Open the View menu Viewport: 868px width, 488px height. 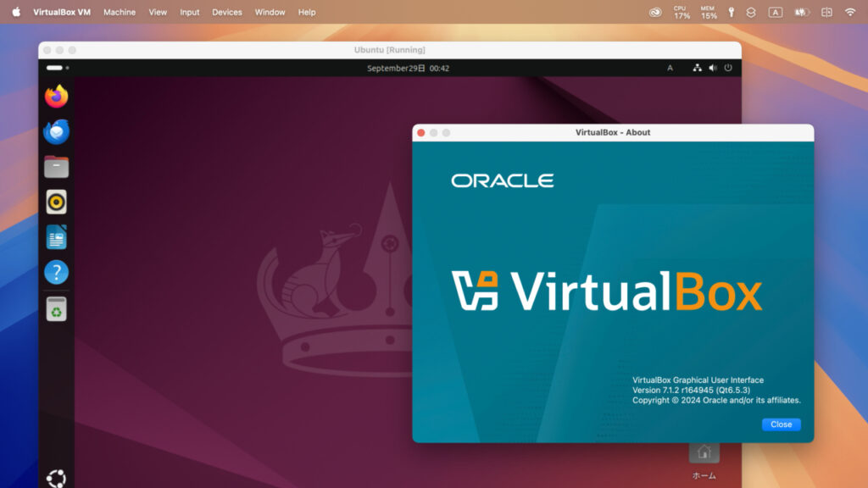pyautogui.click(x=158, y=12)
